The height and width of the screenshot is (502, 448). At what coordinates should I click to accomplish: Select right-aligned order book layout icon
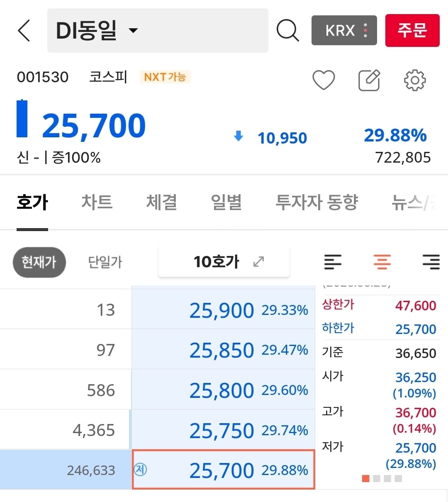[431, 262]
